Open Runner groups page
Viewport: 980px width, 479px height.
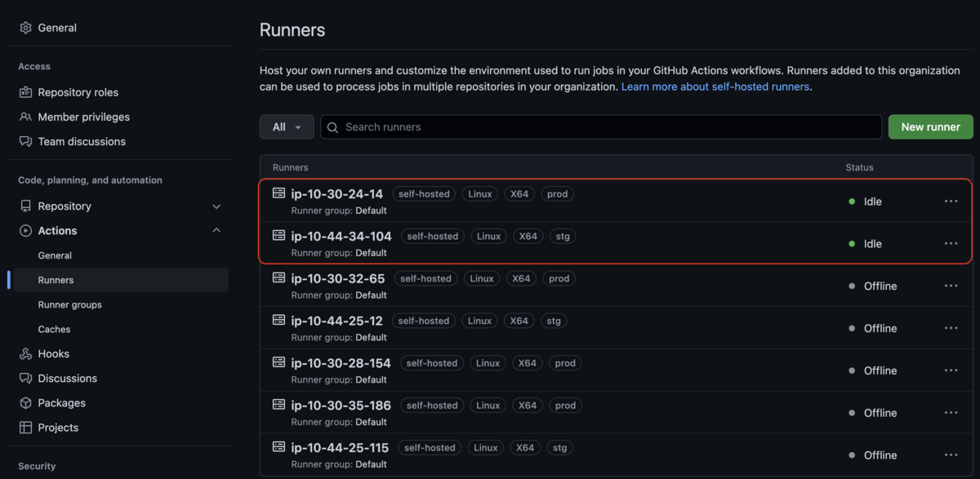69,304
